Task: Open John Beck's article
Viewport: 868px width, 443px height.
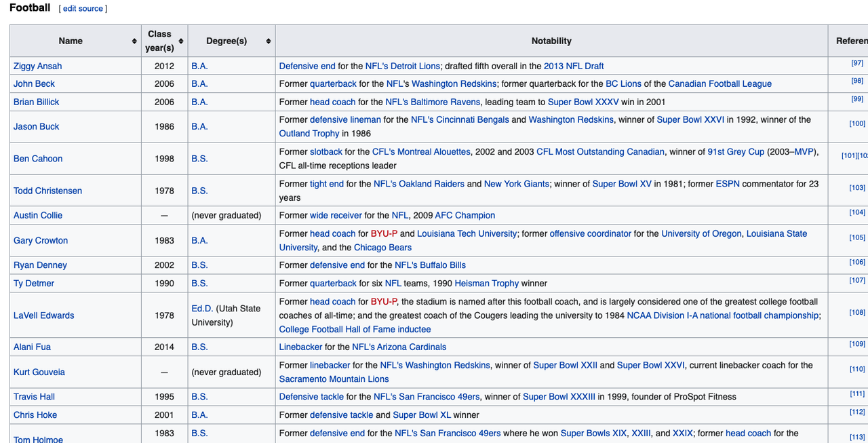Action: 34,83
